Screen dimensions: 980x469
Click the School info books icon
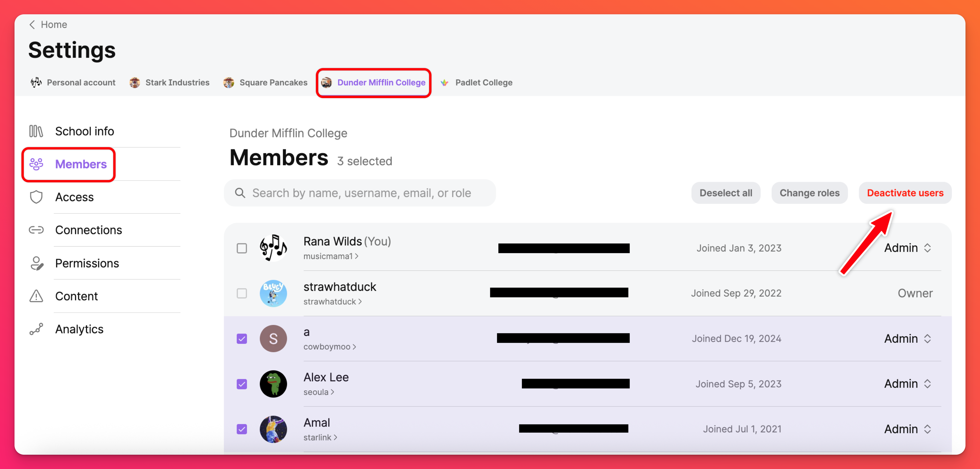click(36, 131)
